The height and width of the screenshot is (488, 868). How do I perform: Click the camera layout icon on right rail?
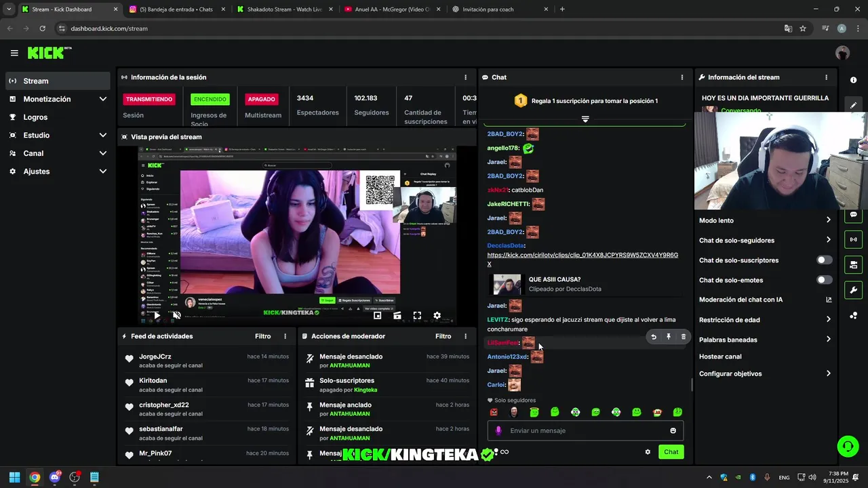853,264
